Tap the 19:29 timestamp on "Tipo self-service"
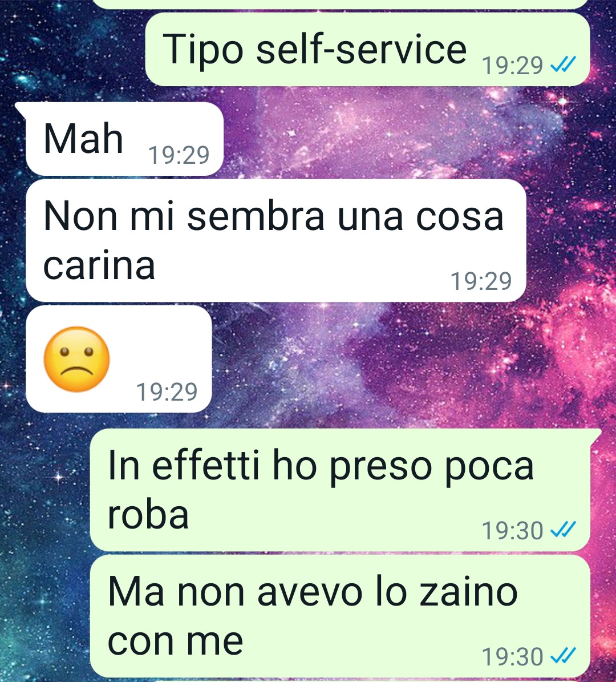Viewport: 616px width, 682px height. 512,66
